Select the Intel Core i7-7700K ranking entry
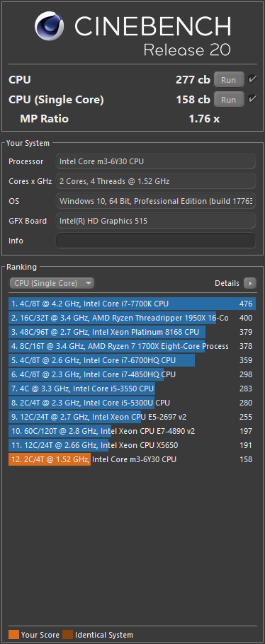The width and height of the screenshot is (265, 644). (132, 304)
